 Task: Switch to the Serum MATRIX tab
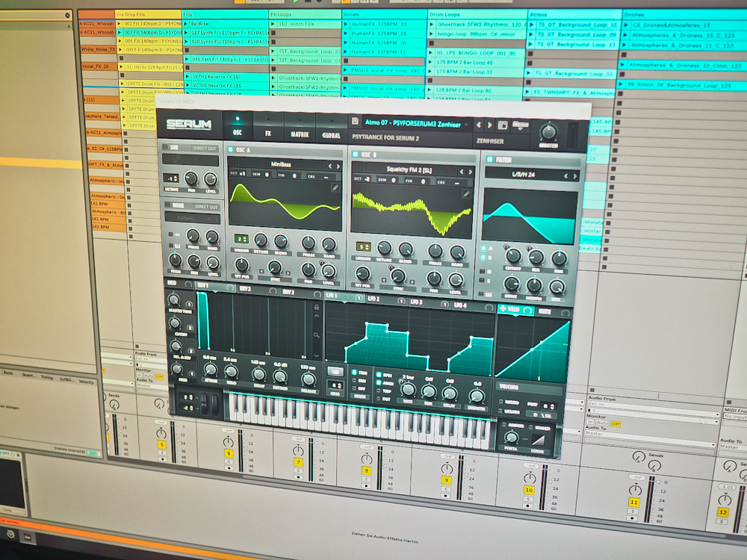click(x=300, y=128)
